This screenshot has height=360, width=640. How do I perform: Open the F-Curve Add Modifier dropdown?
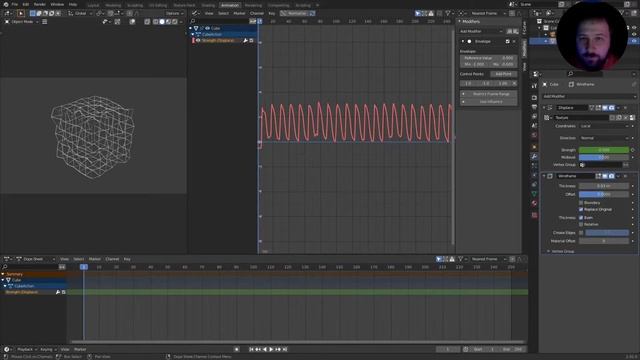pyautogui.click(x=482, y=31)
